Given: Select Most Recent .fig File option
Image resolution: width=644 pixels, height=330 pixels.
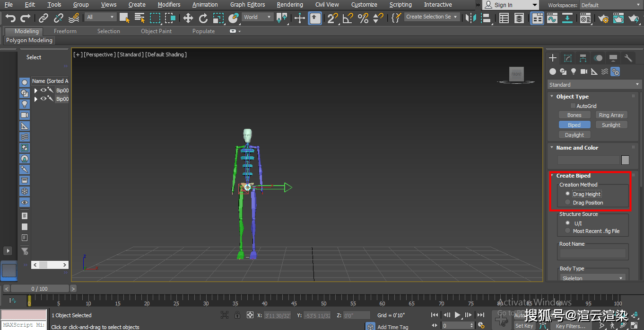Looking at the screenshot, I should pos(567,231).
